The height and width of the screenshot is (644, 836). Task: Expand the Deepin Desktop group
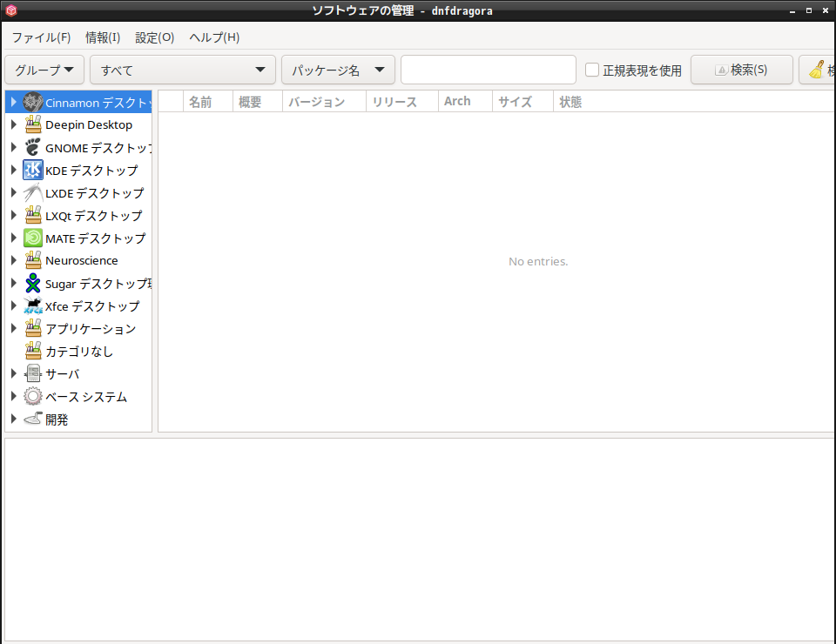tap(14, 124)
